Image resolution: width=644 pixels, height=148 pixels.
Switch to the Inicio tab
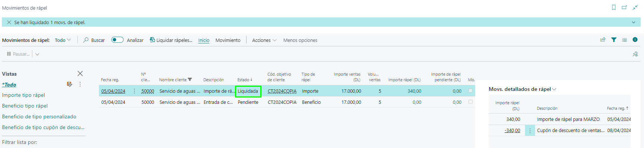(204, 40)
